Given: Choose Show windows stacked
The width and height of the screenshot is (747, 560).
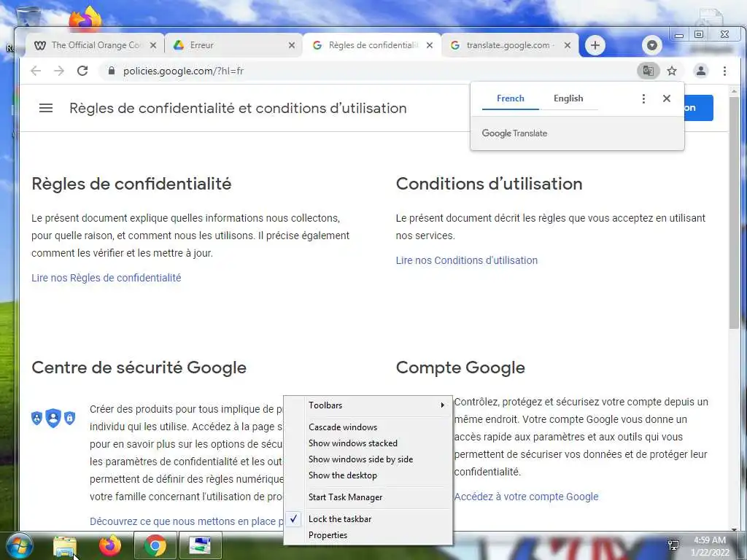Looking at the screenshot, I should pyautogui.click(x=368, y=443).
